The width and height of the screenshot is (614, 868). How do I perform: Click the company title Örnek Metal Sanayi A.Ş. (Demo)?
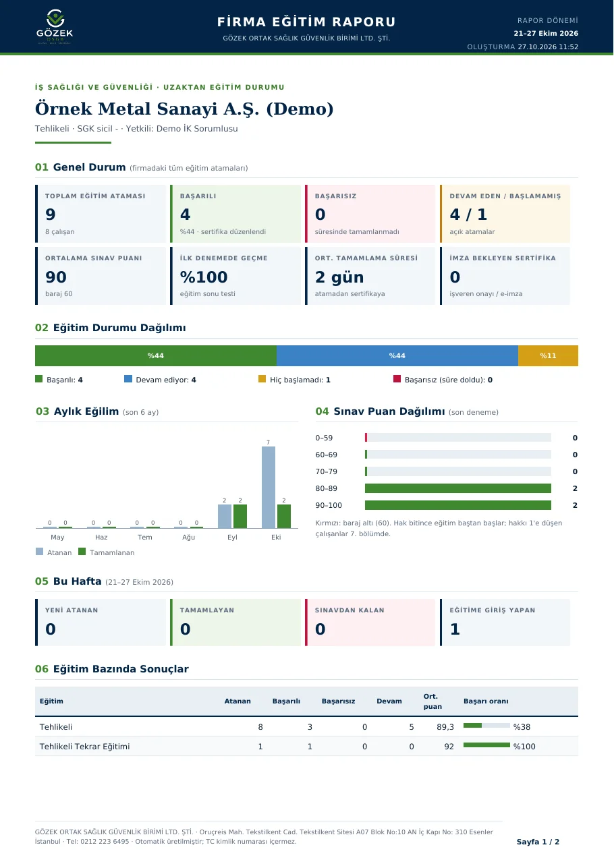(x=184, y=109)
